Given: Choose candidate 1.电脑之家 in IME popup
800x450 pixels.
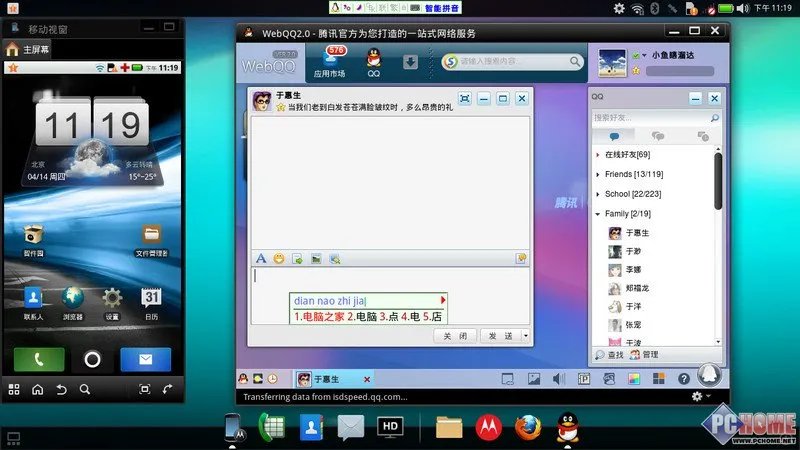Looking at the screenshot, I should point(319,317).
